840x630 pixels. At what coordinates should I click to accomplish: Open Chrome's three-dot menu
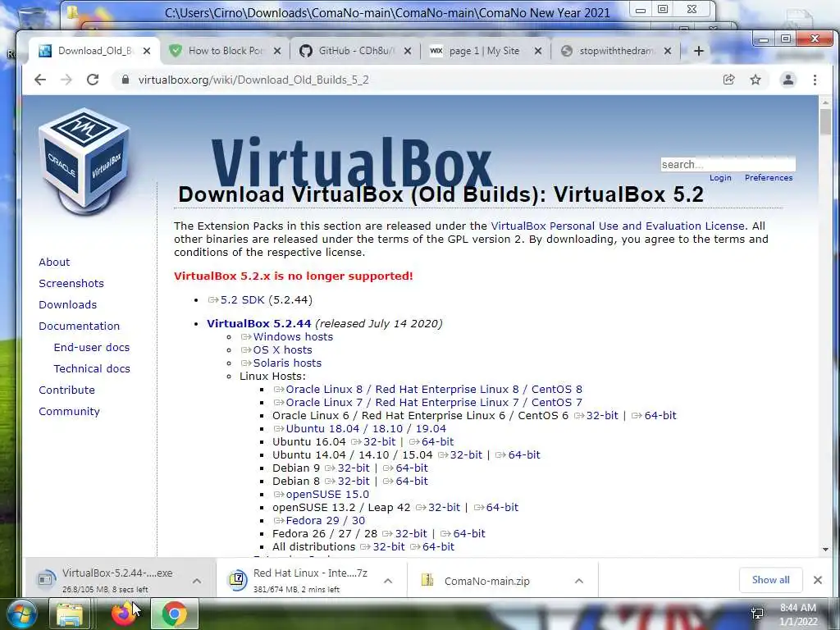point(815,80)
